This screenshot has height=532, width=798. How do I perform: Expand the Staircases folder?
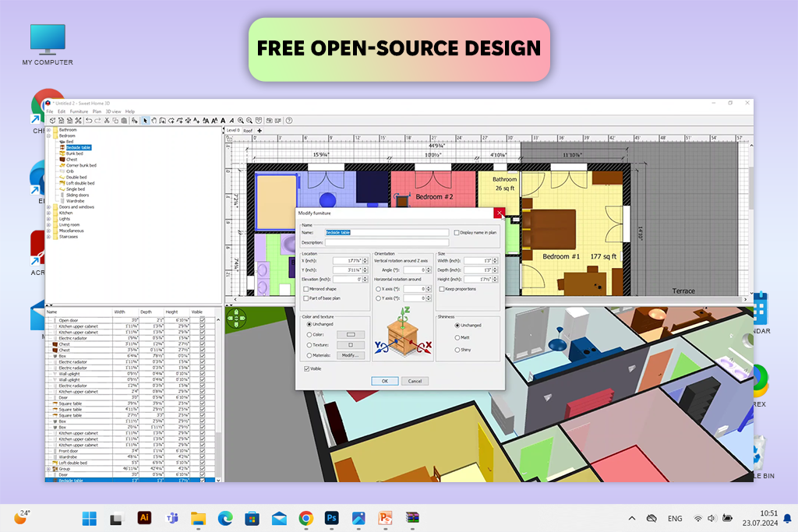click(49, 237)
